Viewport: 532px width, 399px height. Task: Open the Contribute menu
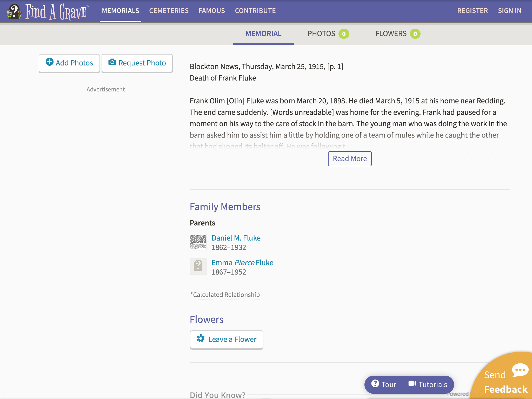click(255, 11)
